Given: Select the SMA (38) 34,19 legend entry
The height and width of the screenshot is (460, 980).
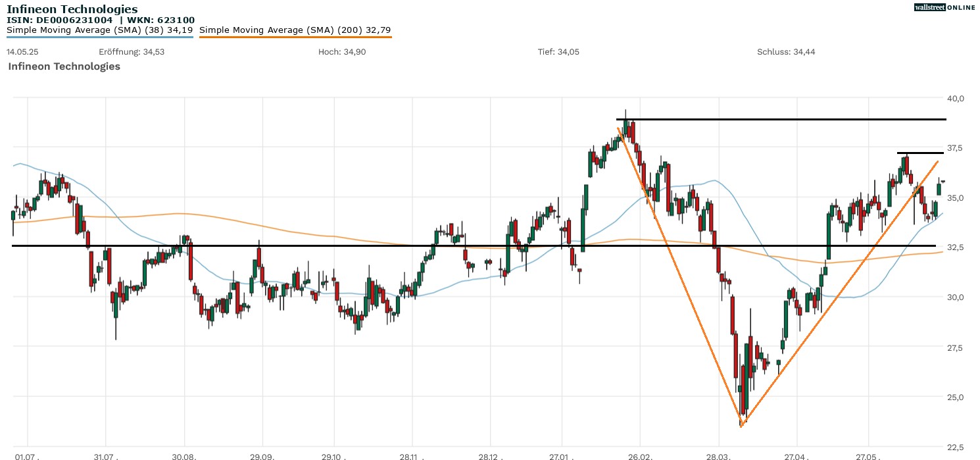Looking at the screenshot, I should [x=99, y=30].
